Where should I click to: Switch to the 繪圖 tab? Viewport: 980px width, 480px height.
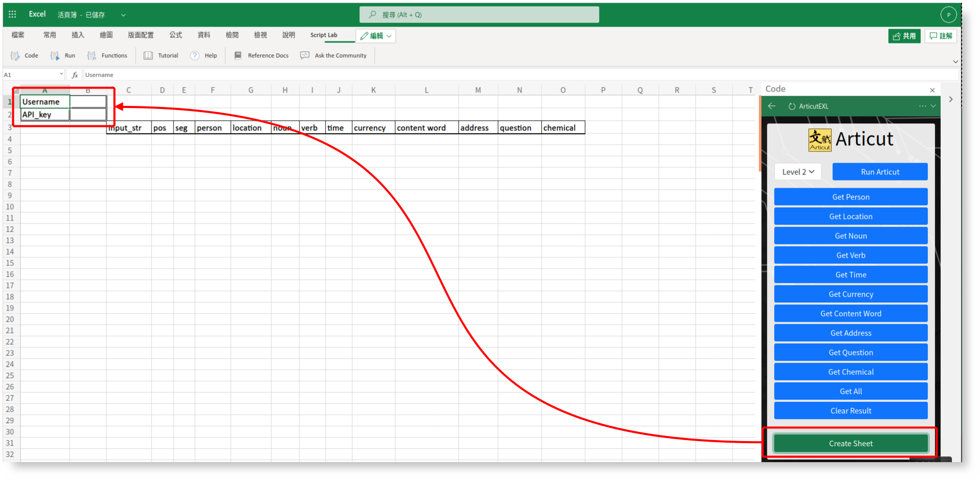click(x=106, y=35)
